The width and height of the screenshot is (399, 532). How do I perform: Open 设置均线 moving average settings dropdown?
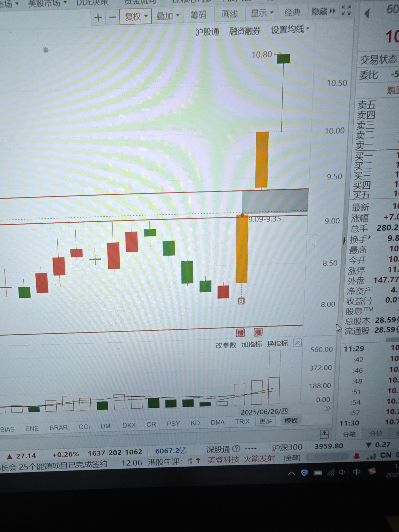pyautogui.click(x=290, y=30)
